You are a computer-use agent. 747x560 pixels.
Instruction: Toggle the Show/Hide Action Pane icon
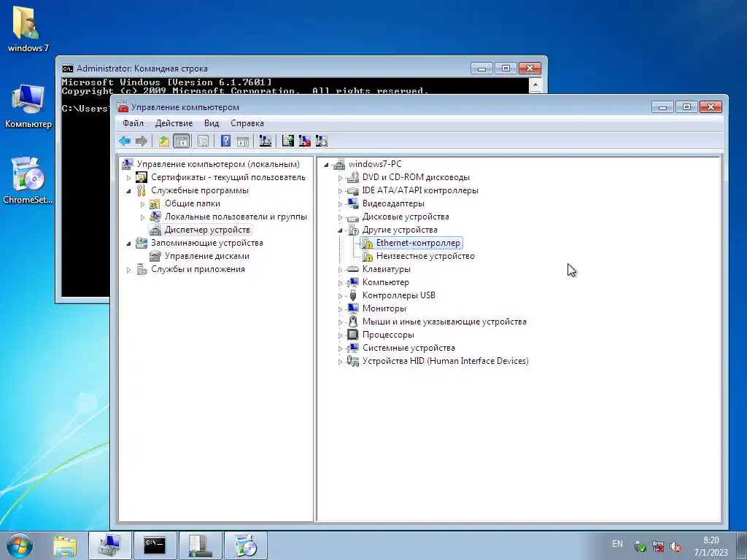(243, 141)
